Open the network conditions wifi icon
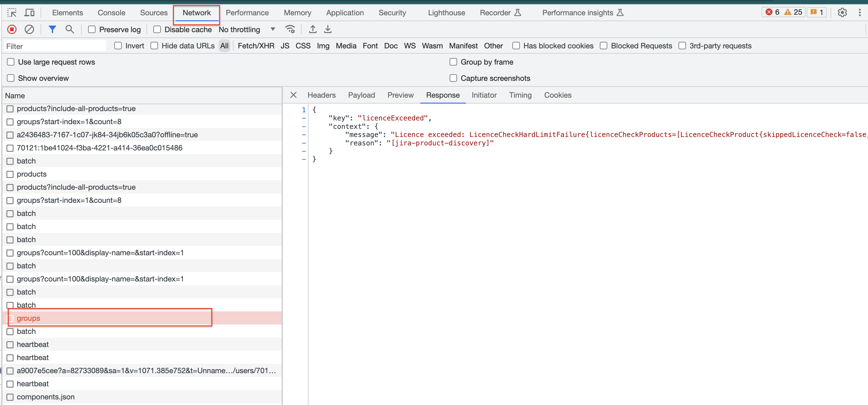The image size is (868, 405). tap(290, 30)
